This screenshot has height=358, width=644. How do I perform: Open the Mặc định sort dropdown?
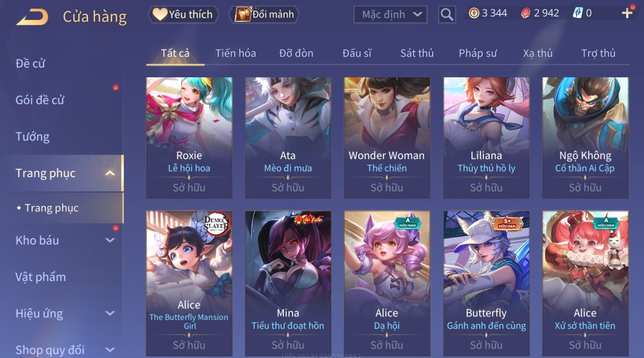click(x=390, y=15)
